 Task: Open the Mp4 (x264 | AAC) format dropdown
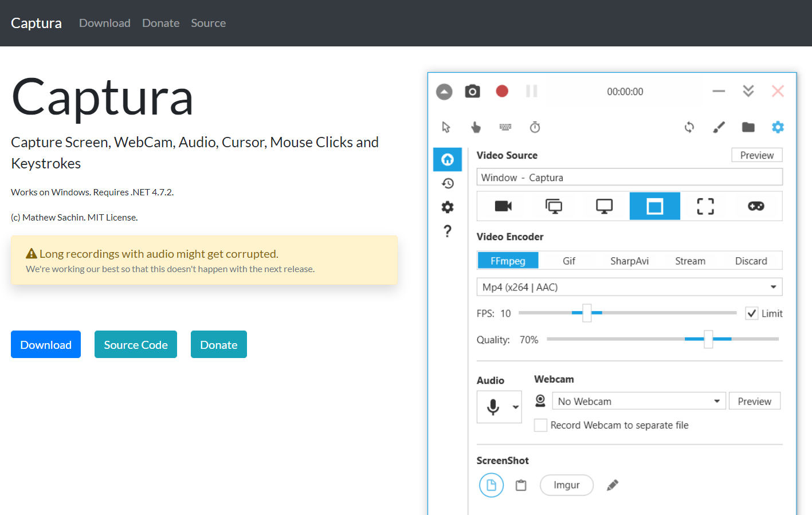tap(629, 287)
